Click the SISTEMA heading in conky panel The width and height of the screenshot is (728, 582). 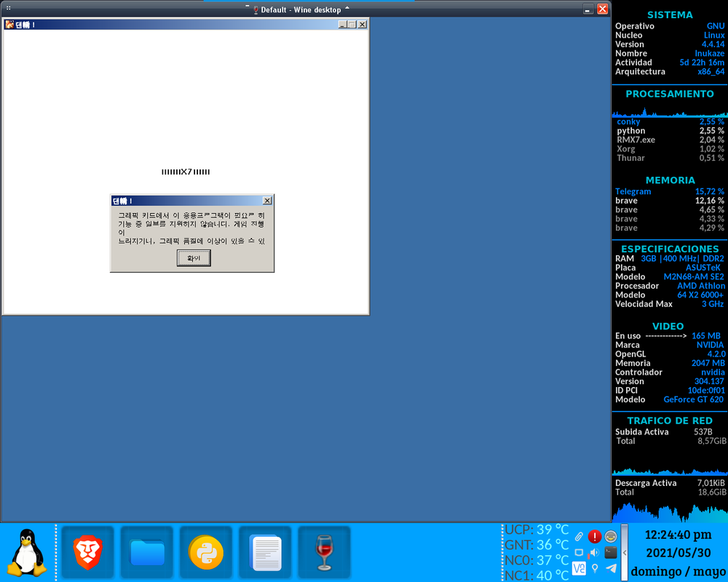670,15
